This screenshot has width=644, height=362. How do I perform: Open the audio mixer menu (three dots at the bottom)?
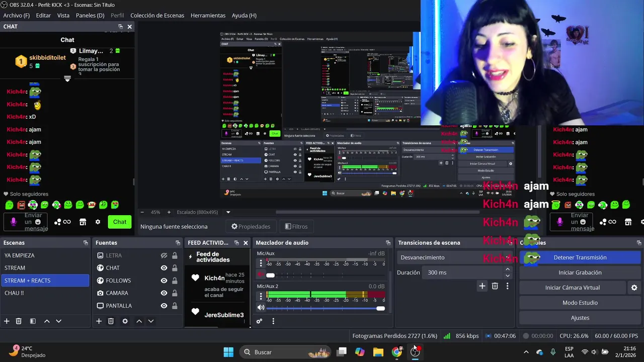[x=273, y=321]
